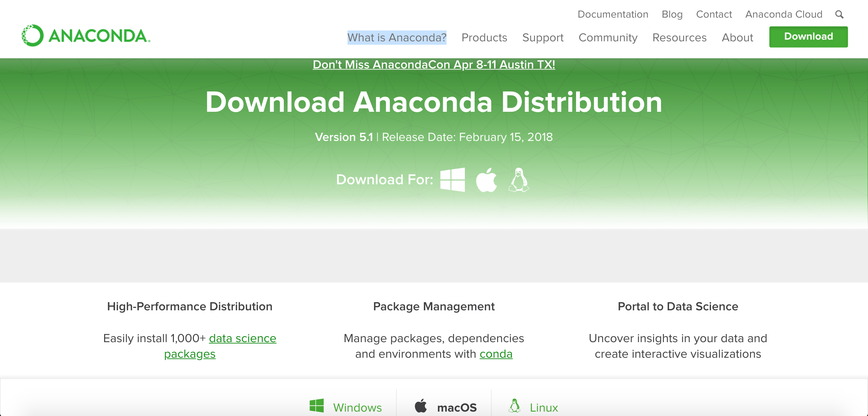Click the search magnifier icon

pos(839,14)
